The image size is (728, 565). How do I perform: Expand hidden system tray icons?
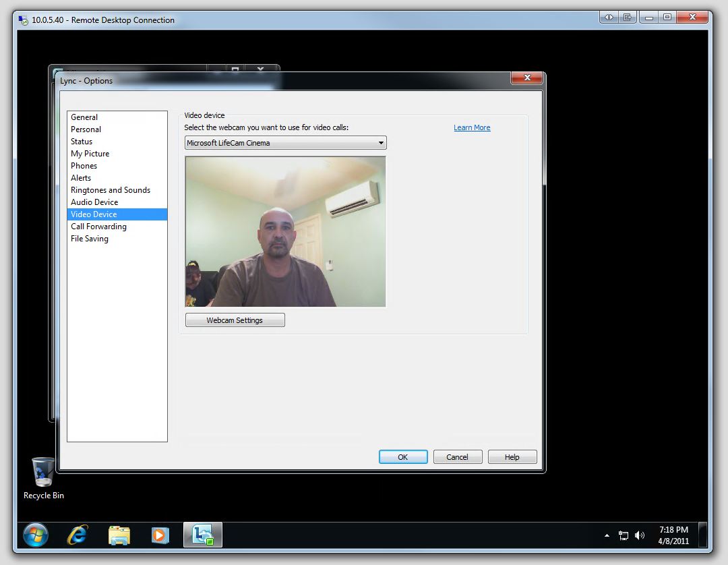(607, 535)
